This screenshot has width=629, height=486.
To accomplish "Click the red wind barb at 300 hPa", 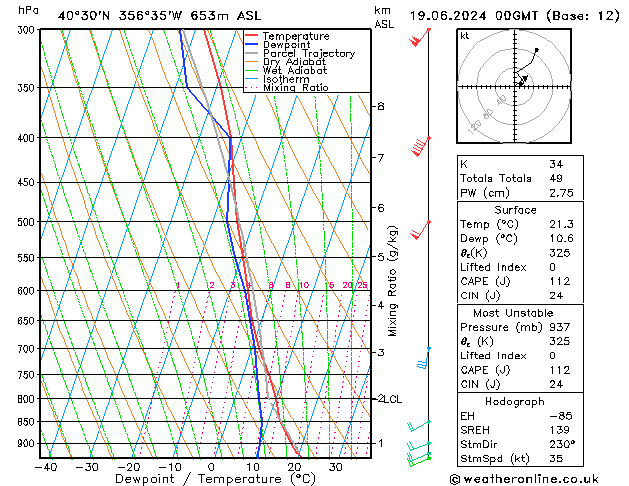I will click(x=420, y=38).
